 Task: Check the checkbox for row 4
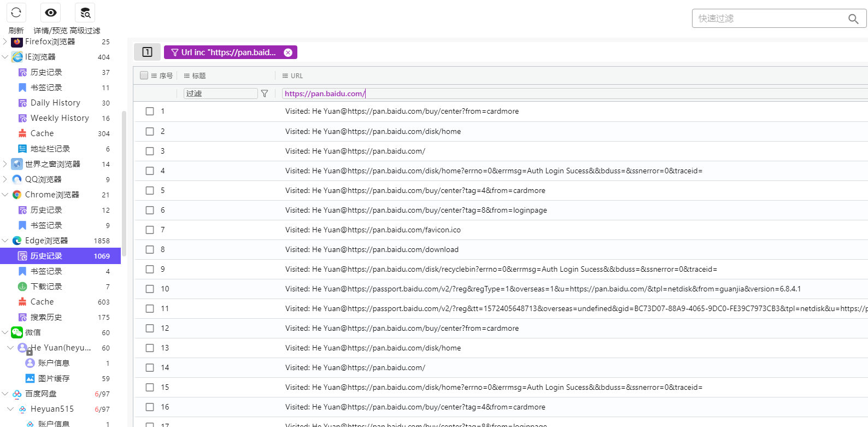(150, 171)
